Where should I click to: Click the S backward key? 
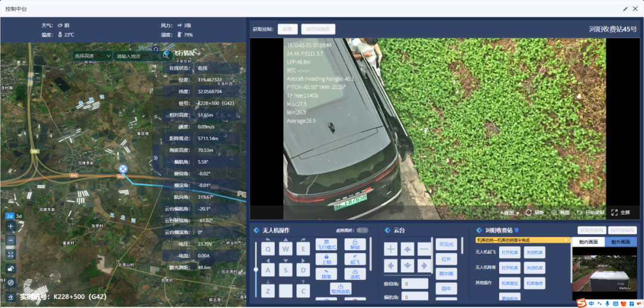[x=286, y=270]
